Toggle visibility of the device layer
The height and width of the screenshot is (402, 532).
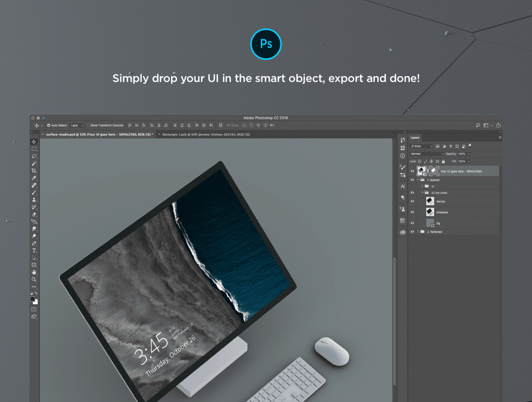(412, 201)
